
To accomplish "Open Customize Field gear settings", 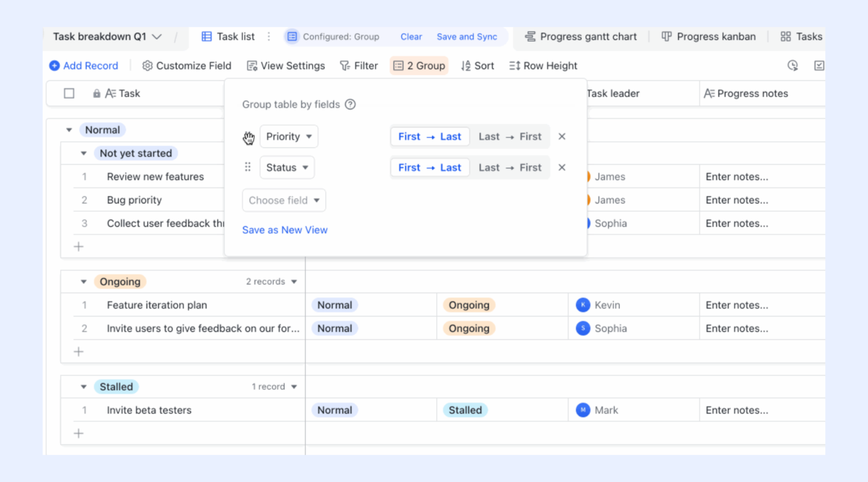I will point(187,65).
